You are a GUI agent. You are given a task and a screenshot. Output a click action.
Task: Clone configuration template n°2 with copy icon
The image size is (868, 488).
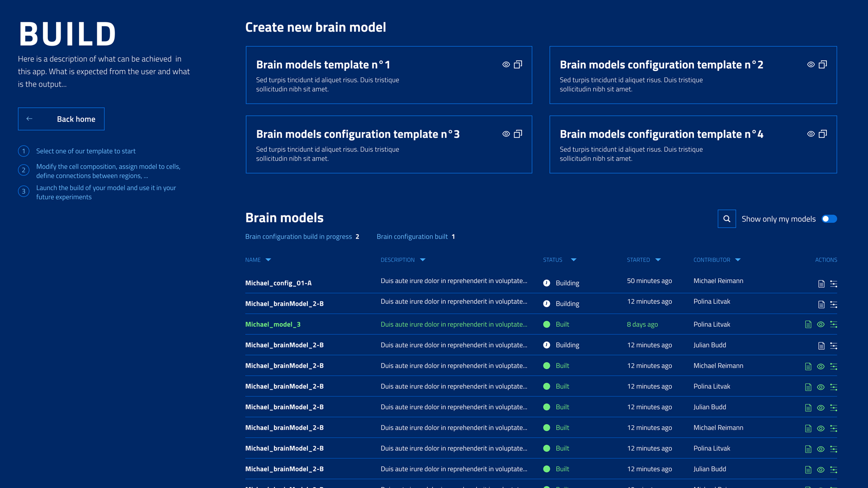click(x=823, y=65)
